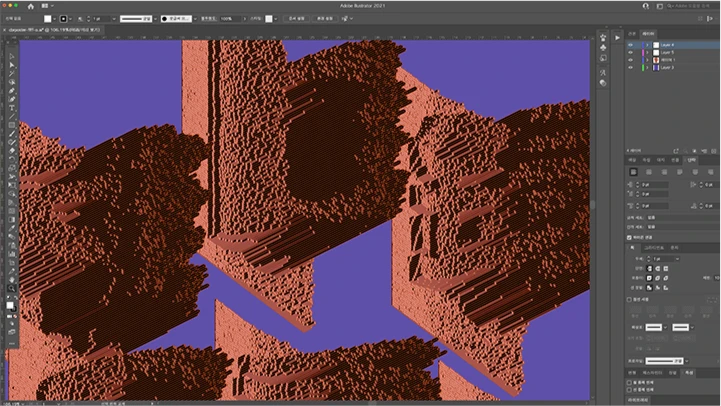721x406 pixels.
Task: Switch to the 그라디언트 gradient tab
Action: (x=653, y=248)
